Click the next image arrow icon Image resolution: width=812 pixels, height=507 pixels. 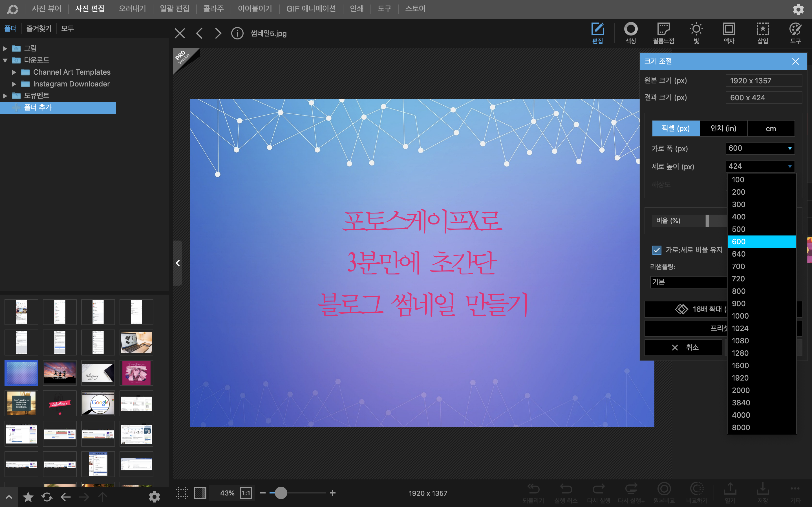point(218,33)
